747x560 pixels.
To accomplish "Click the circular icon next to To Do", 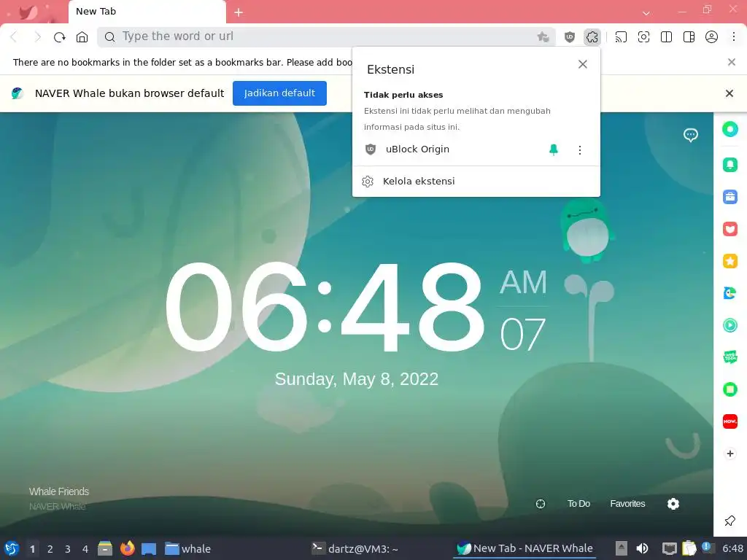I will click(541, 504).
